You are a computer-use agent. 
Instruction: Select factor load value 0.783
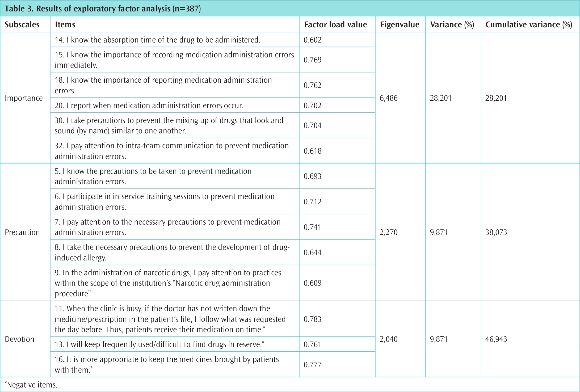tap(313, 319)
